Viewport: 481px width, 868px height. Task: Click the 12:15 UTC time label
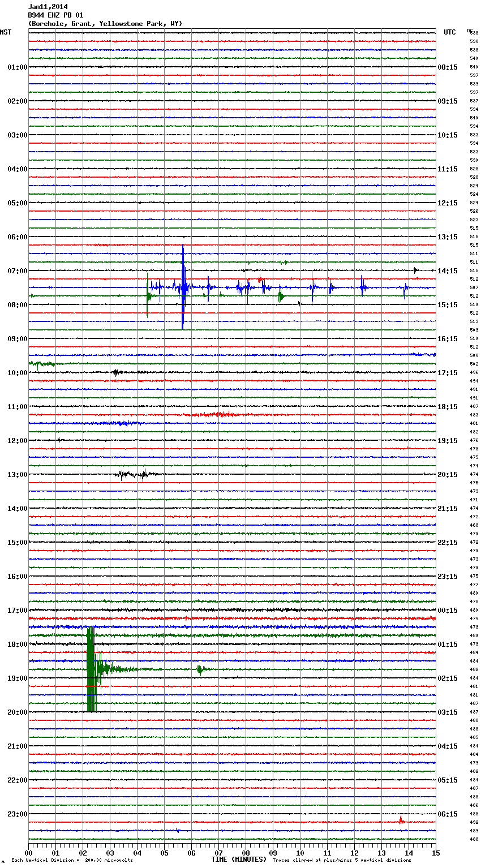coord(448,203)
